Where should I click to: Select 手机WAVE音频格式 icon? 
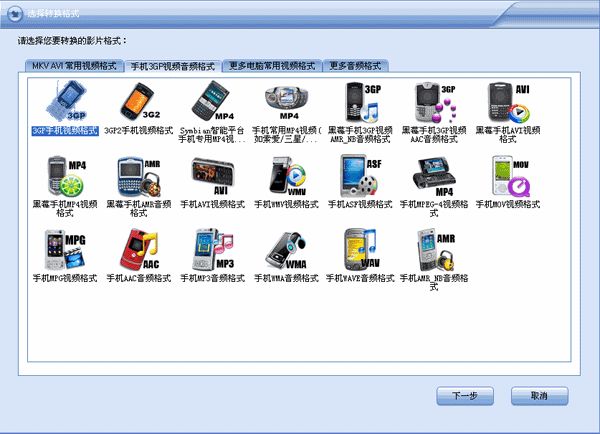359,250
